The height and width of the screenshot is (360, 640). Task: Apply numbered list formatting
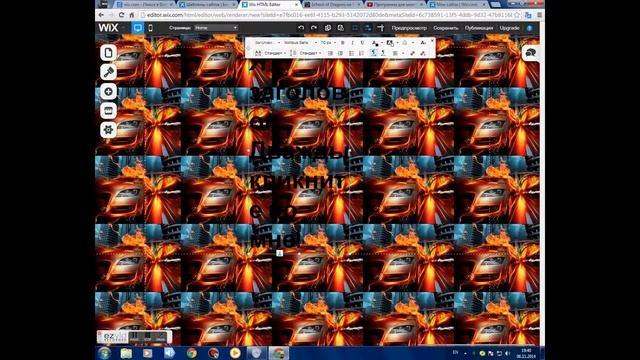(x=361, y=53)
